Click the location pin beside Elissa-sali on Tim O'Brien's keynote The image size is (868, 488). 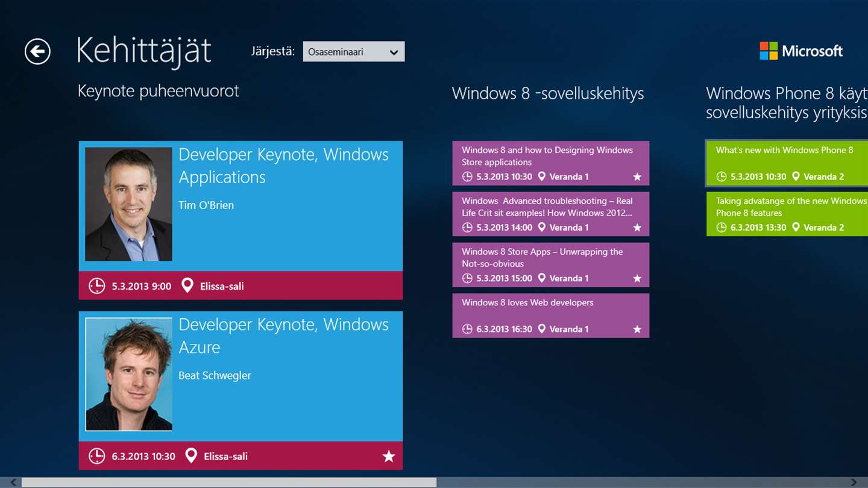(187, 286)
